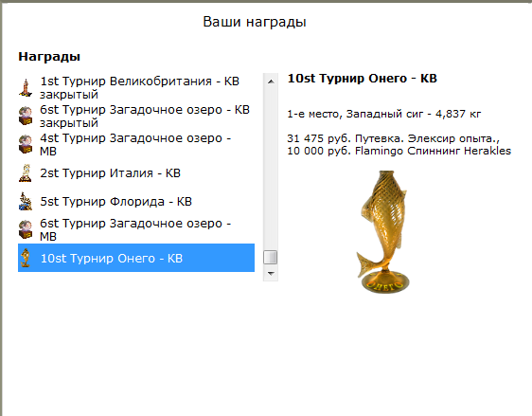Select highlighted 10st Турнир Онего - КВ row
The width and height of the screenshot is (532, 416).
(x=136, y=258)
